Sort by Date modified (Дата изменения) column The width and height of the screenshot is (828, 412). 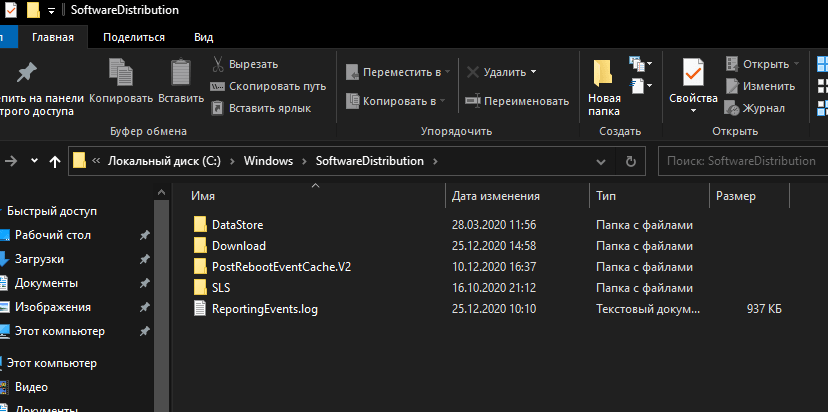[496, 196]
